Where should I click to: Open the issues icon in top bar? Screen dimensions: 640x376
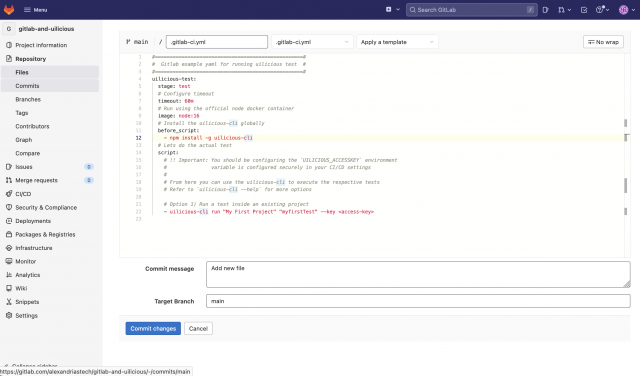(546, 10)
